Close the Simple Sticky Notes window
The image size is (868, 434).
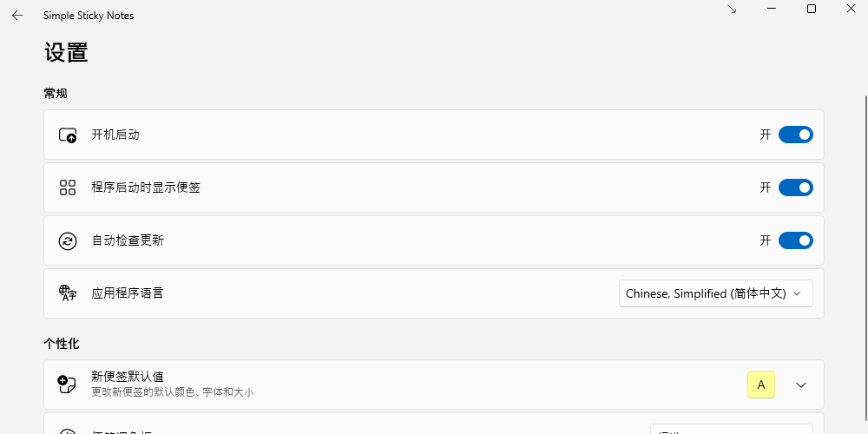coord(851,9)
